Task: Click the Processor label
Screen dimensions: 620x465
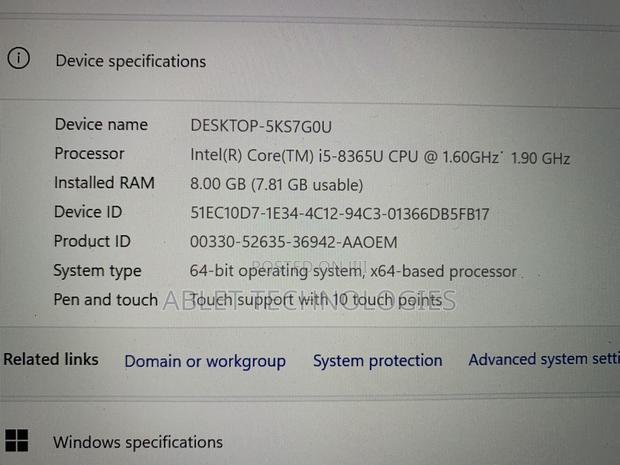Action: pos(89,153)
